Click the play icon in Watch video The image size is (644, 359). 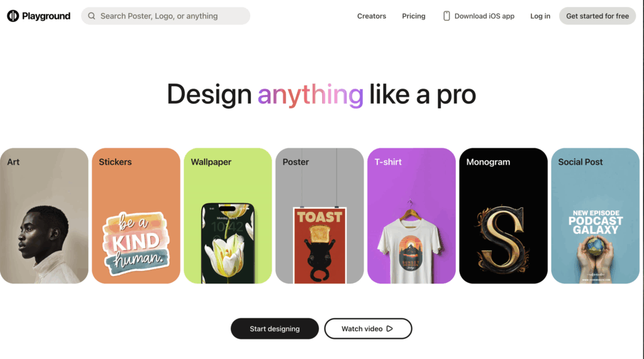pos(389,329)
